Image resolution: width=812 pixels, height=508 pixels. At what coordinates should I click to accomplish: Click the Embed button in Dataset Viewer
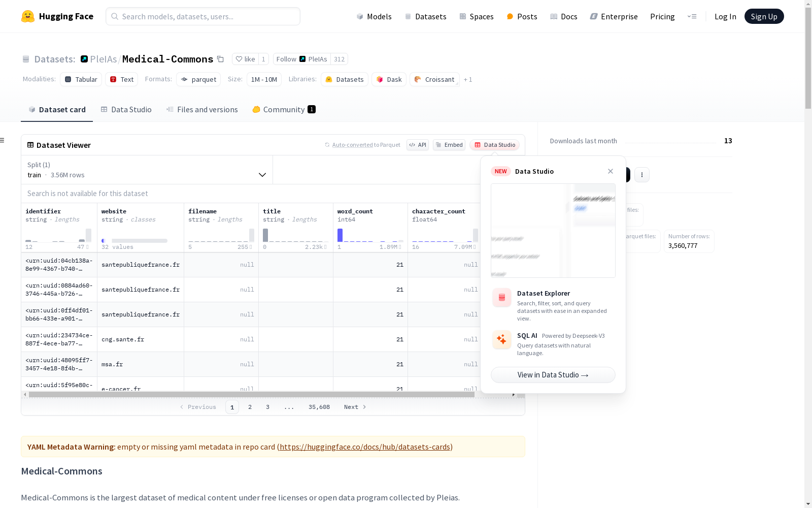click(449, 145)
